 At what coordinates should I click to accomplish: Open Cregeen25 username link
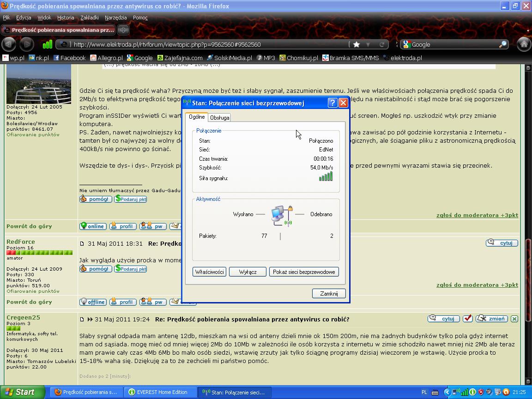pos(23,317)
